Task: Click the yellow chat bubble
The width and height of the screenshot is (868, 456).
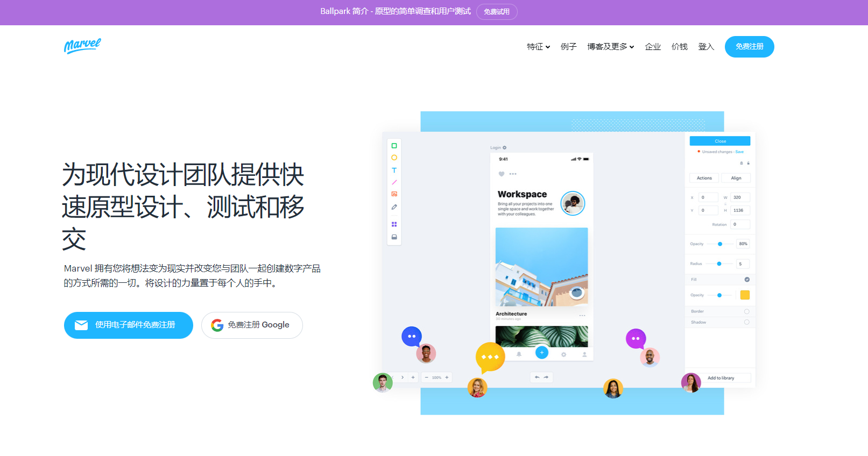Action: pyautogui.click(x=490, y=357)
